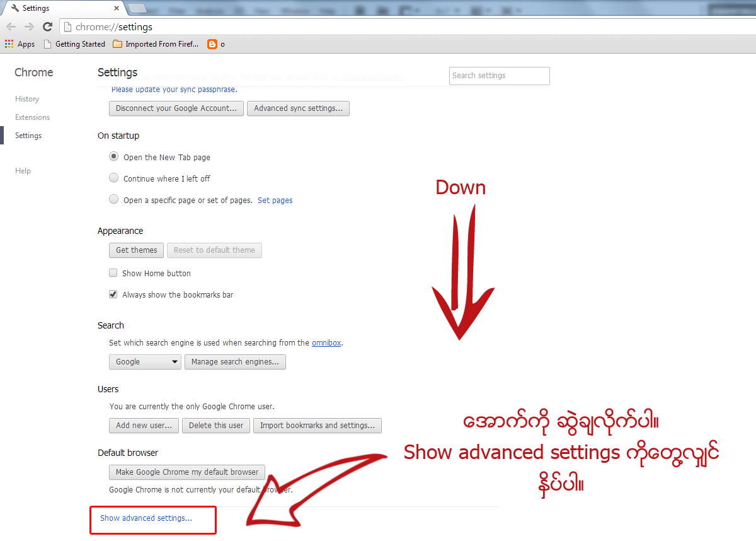756x541 pixels.
Task: Click the forward navigation arrow
Action: point(29,26)
